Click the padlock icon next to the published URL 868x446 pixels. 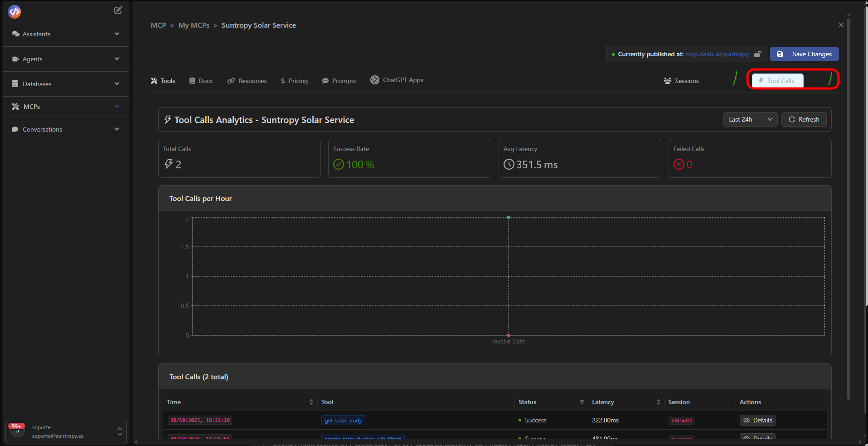click(x=757, y=54)
